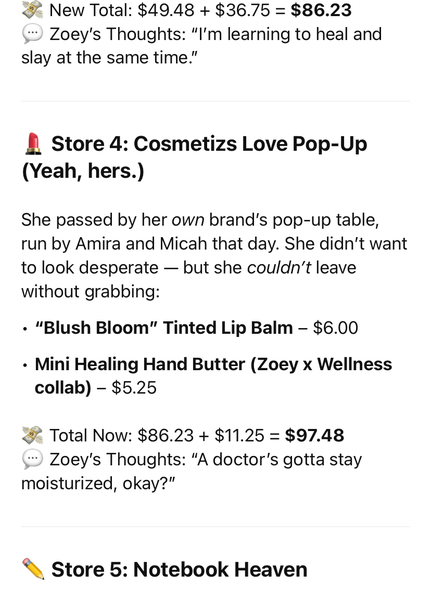Click the bold total $86.23

[x=321, y=10]
